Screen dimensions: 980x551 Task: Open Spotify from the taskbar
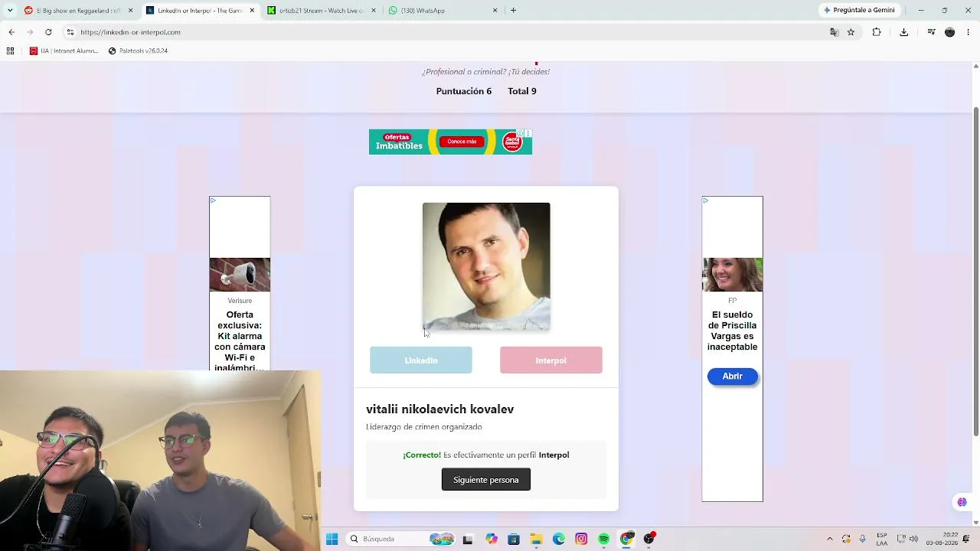[604, 539]
